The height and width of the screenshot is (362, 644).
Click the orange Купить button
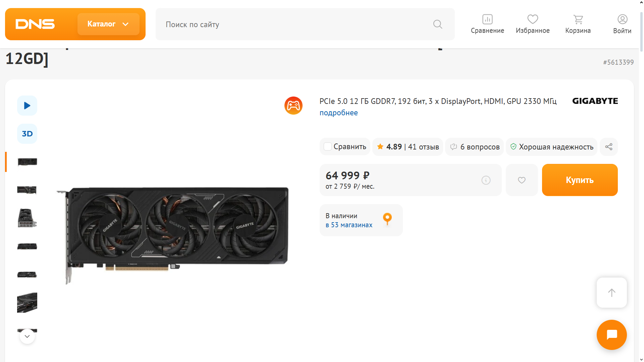pos(580,180)
